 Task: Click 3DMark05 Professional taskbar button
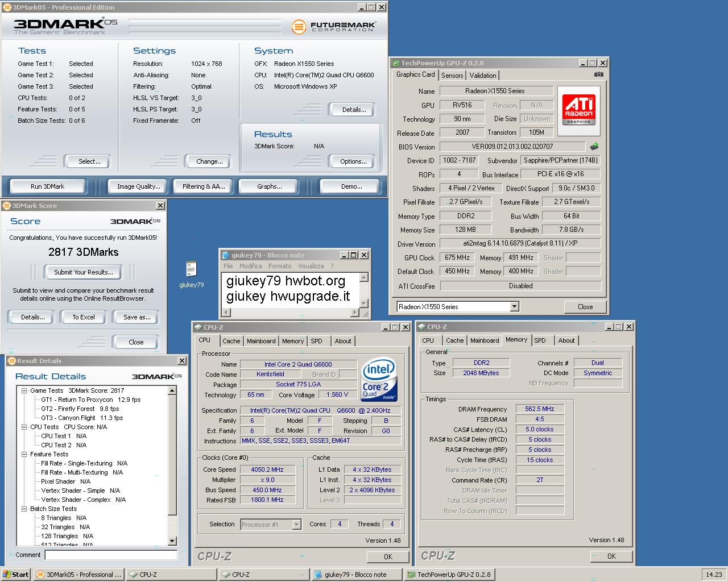(x=78, y=575)
